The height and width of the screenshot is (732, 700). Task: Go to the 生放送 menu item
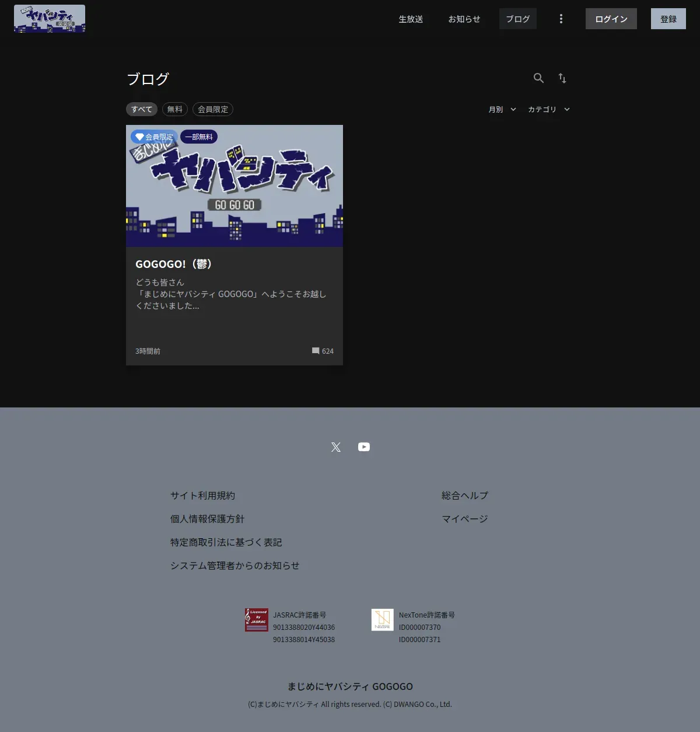point(411,19)
